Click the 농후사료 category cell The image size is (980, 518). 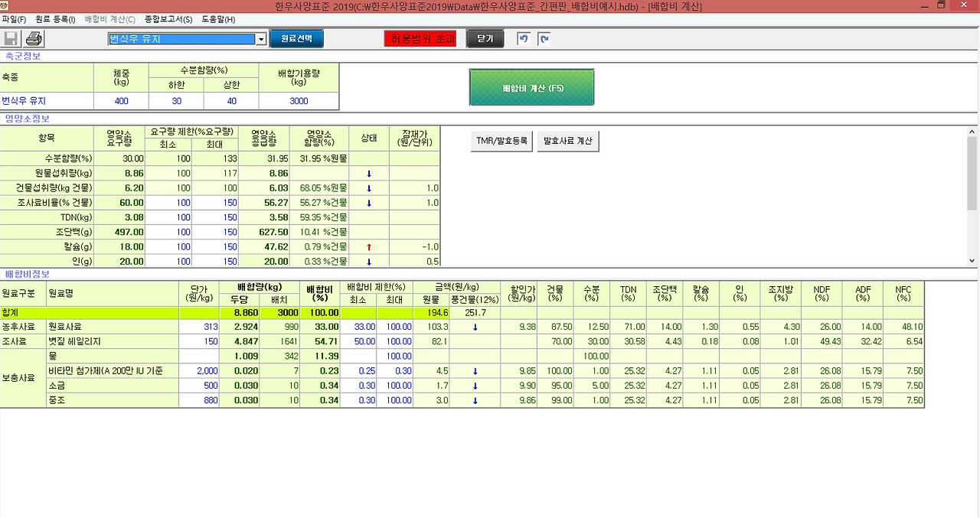tap(23, 327)
